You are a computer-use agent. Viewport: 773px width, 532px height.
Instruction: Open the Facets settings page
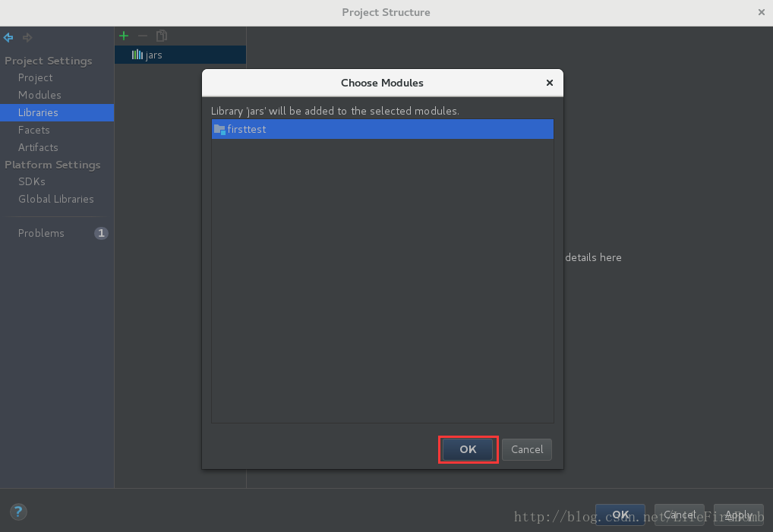[34, 130]
